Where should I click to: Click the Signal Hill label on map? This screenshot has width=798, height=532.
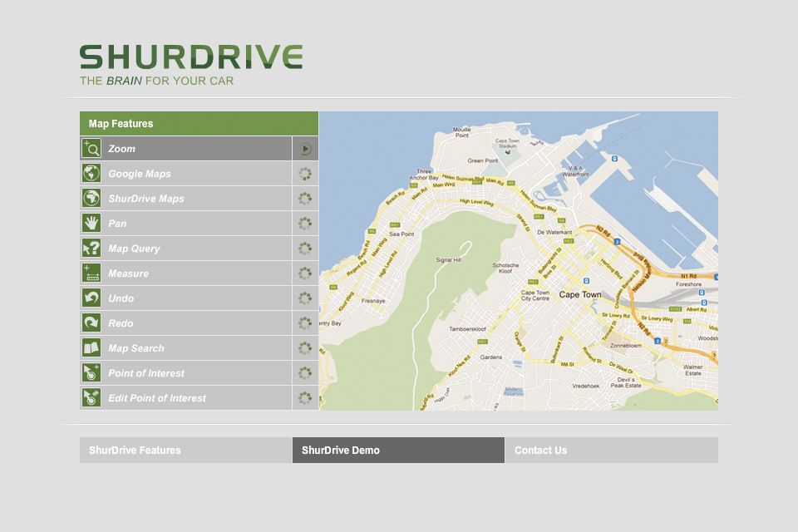[x=448, y=260]
